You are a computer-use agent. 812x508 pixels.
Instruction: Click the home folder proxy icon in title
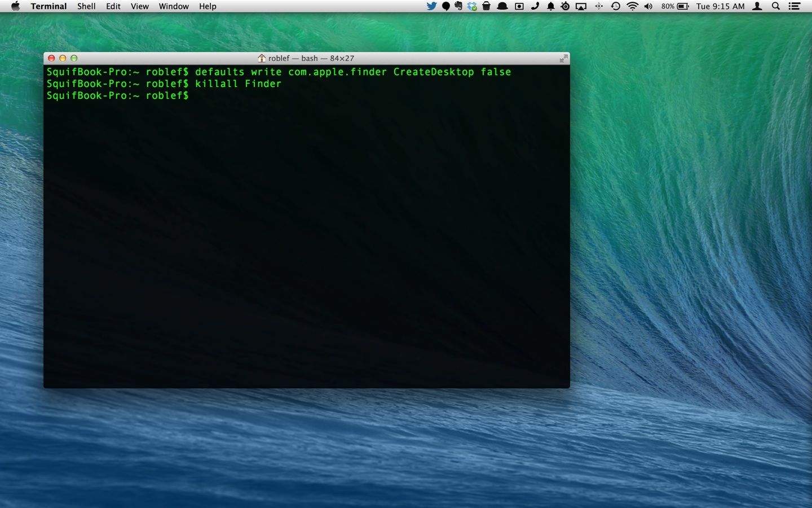262,58
